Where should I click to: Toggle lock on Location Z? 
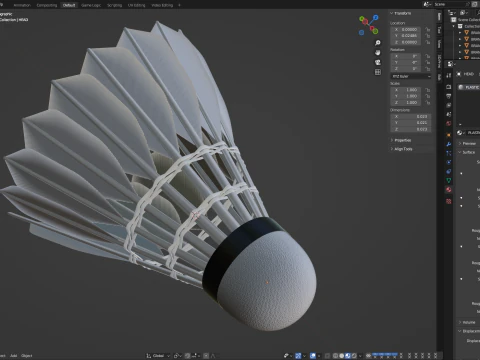(x=428, y=42)
